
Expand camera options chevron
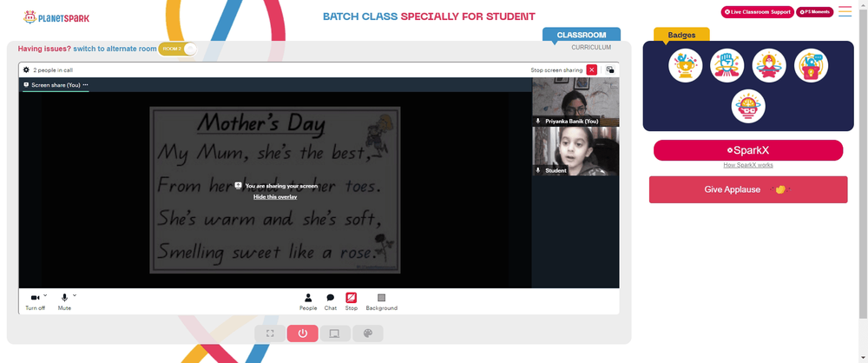click(x=45, y=295)
